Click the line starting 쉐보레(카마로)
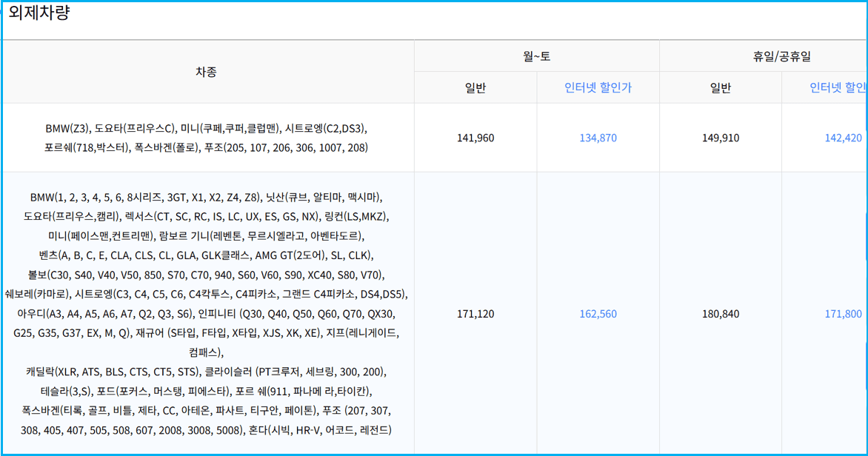Screen dimensions: 868x456 click(x=206, y=294)
